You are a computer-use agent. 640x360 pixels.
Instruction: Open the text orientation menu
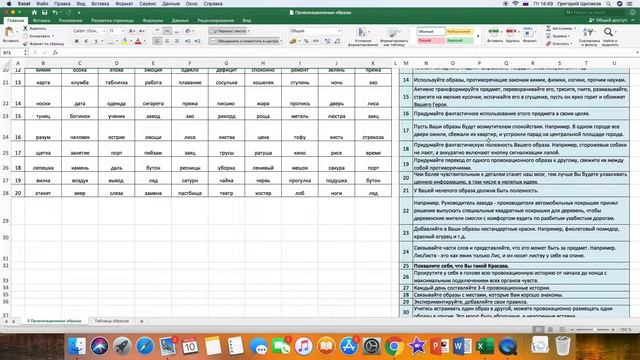click(189, 31)
